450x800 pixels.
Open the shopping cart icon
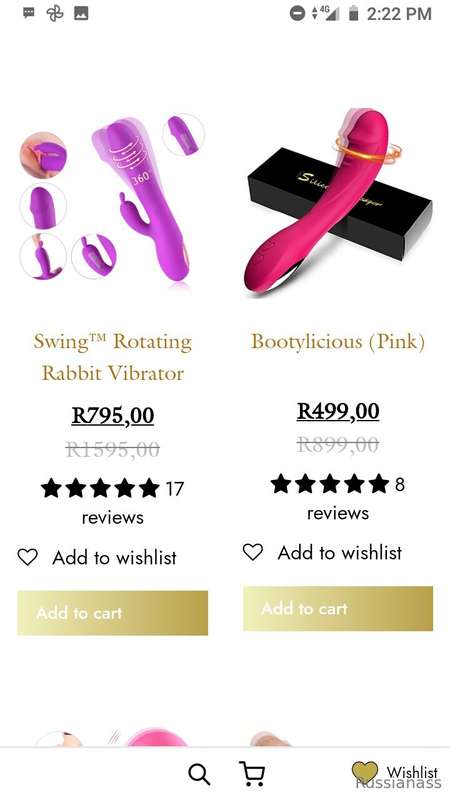coord(252,773)
